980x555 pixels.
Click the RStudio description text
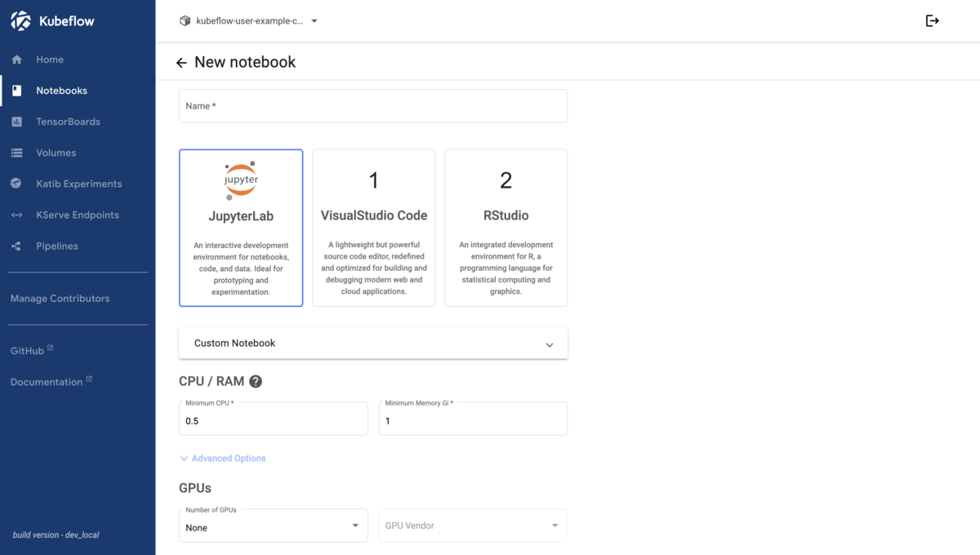[506, 268]
